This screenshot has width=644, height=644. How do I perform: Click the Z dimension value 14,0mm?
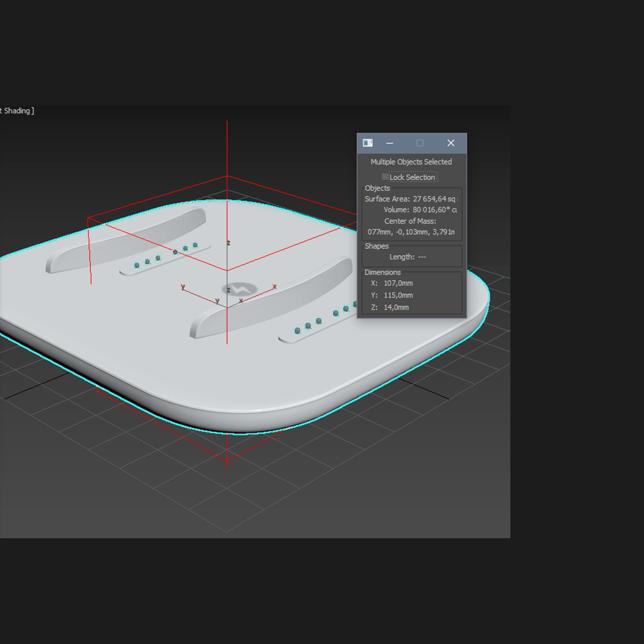[x=396, y=308]
